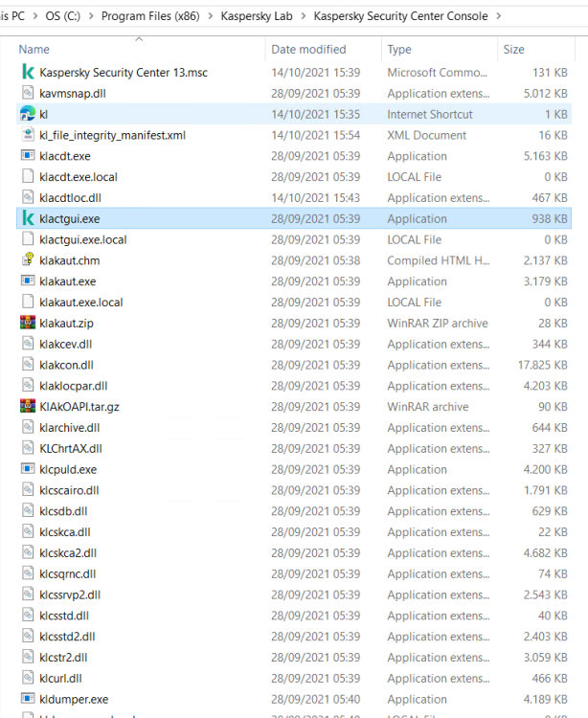Screen dimensions: 588x718
Task: Click the klakaut.exe.local file icon
Action: pyautogui.click(x=28, y=303)
